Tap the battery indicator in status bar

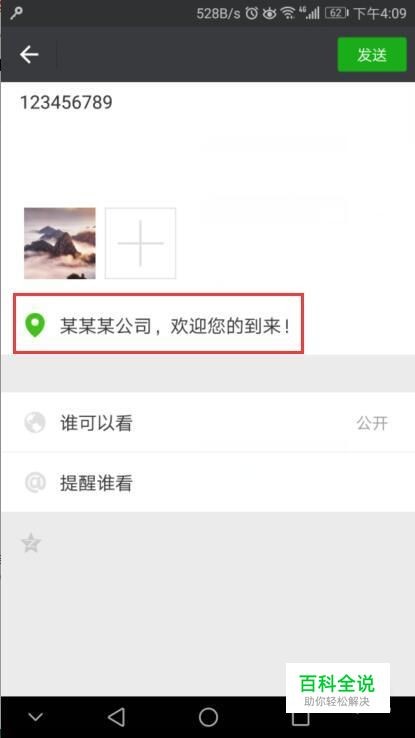pyautogui.click(x=336, y=13)
